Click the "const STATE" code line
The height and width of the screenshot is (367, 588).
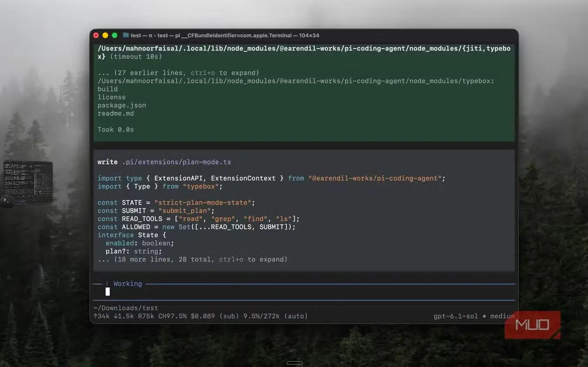(x=176, y=203)
